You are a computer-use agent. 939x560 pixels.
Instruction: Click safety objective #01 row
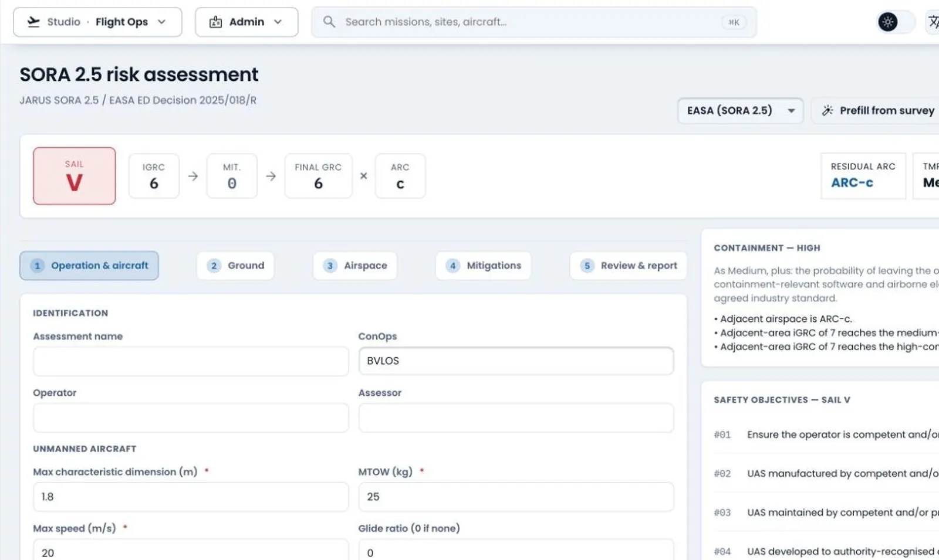point(826,435)
